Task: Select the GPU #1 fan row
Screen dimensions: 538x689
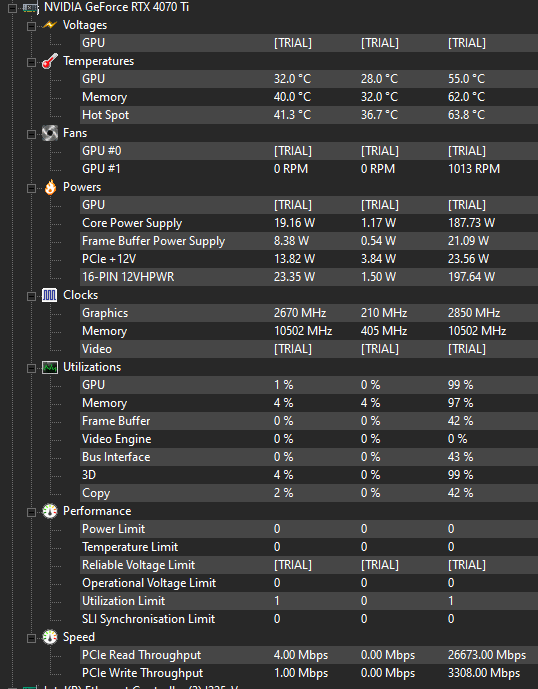Action: pos(309,169)
